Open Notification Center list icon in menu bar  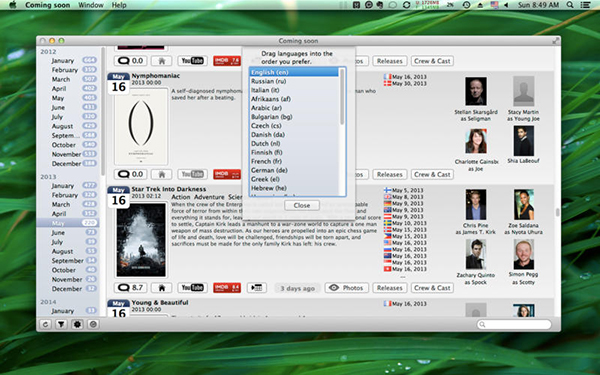(585, 5)
